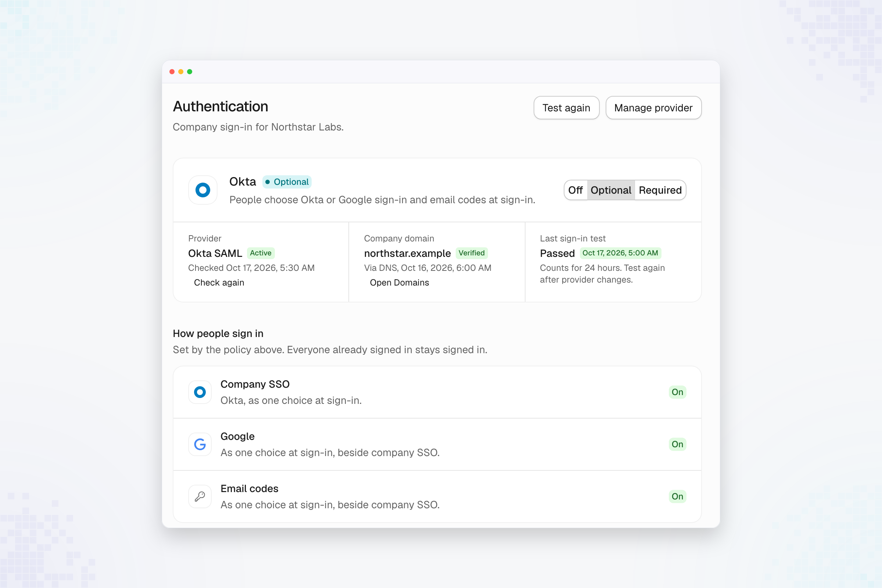Click the northstar.example domain text

(x=407, y=254)
